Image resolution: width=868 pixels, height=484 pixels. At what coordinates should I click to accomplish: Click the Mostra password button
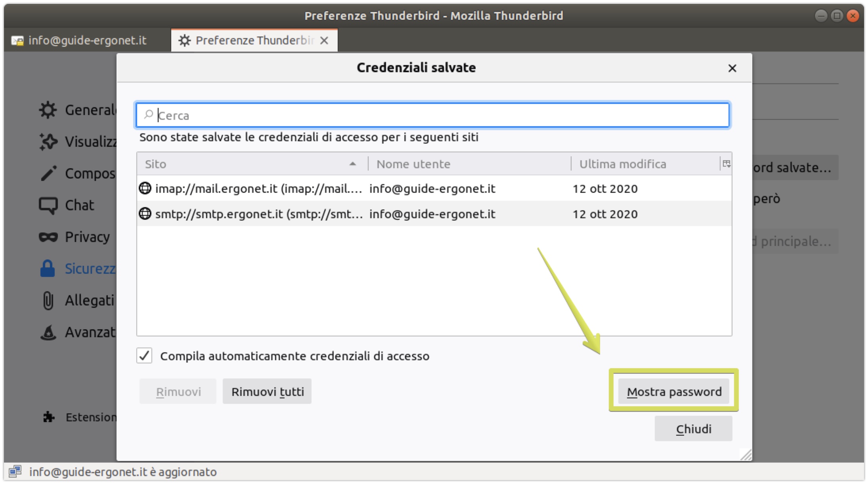(x=674, y=392)
